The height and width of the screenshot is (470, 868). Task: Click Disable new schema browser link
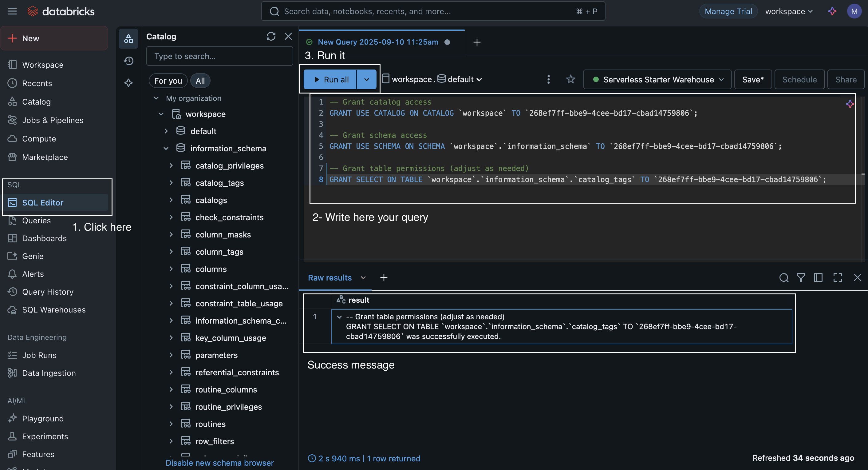[x=220, y=463]
